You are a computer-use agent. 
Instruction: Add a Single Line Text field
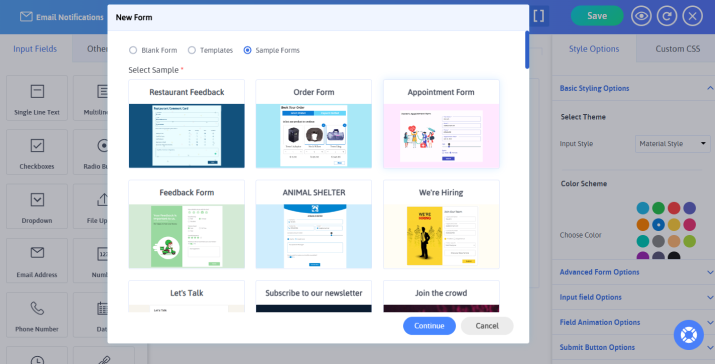point(37,98)
